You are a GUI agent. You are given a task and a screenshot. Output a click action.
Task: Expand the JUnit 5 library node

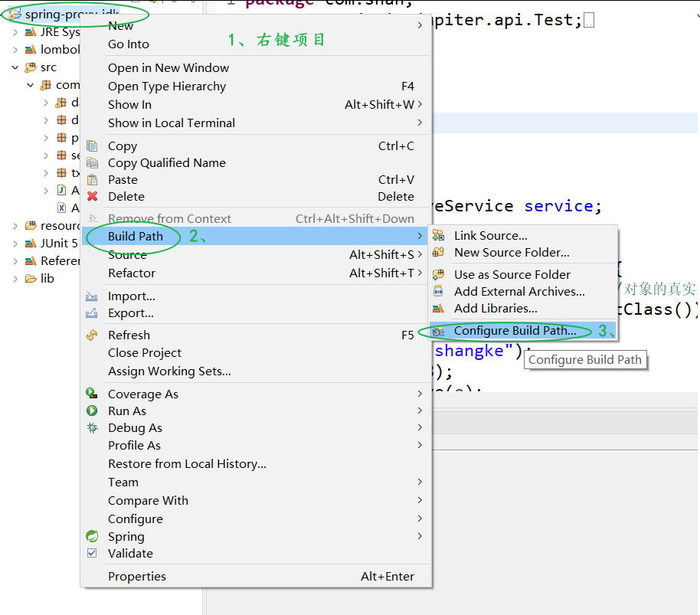[x=15, y=244]
